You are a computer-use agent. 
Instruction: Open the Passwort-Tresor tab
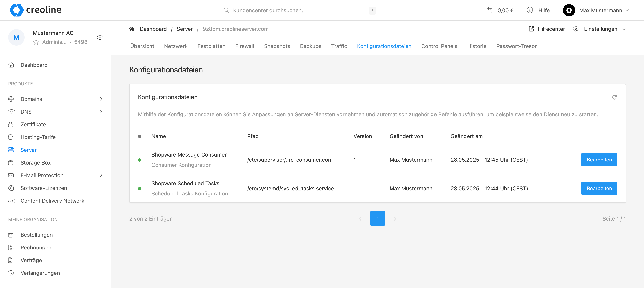(517, 46)
